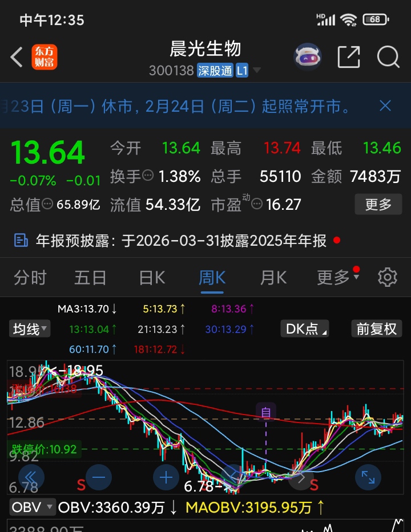Open the 均线 indicator dropdown
The width and height of the screenshot is (411, 532).
30,329
